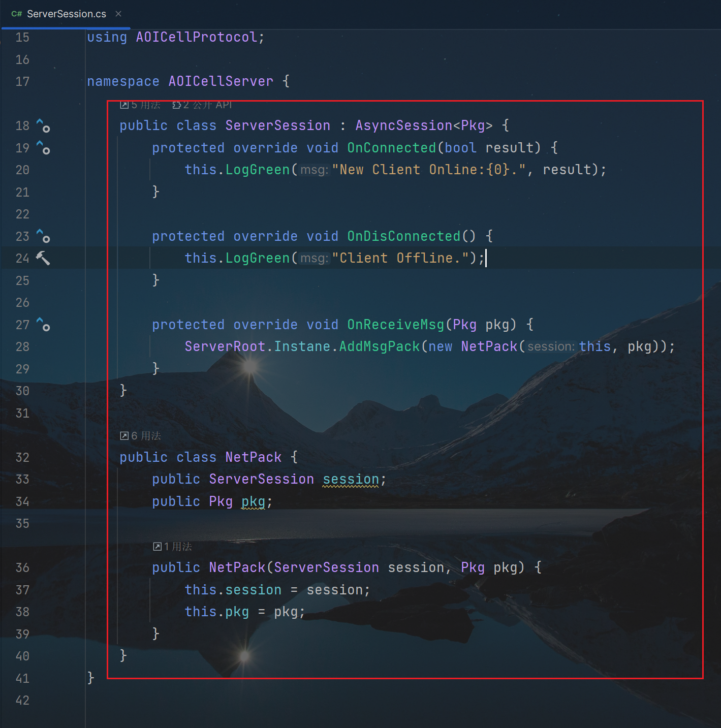Close the ServerSession.cs tab
The height and width of the screenshot is (728, 721).
tap(118, 14)
